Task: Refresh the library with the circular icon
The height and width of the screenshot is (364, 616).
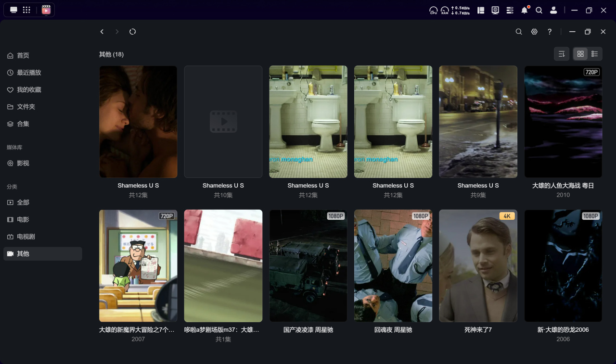Action: click(133, 32)
